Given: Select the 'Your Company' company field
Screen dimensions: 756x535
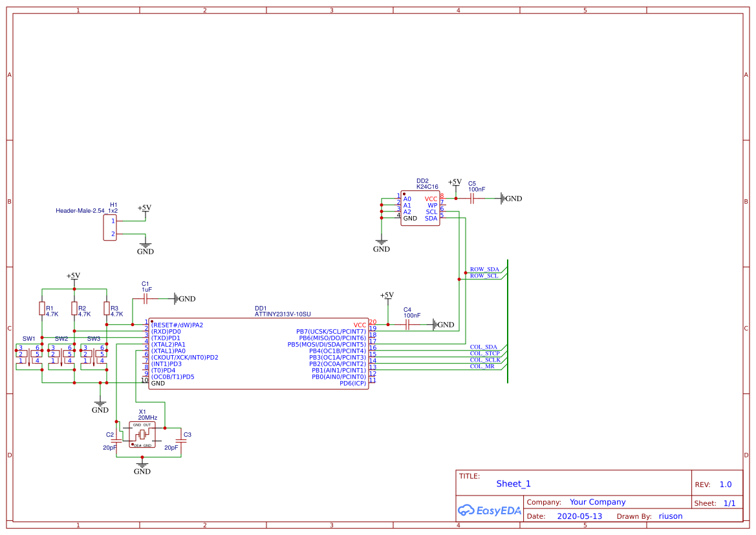Looking at the screenshot, I should pyautogui.click(x=597, y=502).
